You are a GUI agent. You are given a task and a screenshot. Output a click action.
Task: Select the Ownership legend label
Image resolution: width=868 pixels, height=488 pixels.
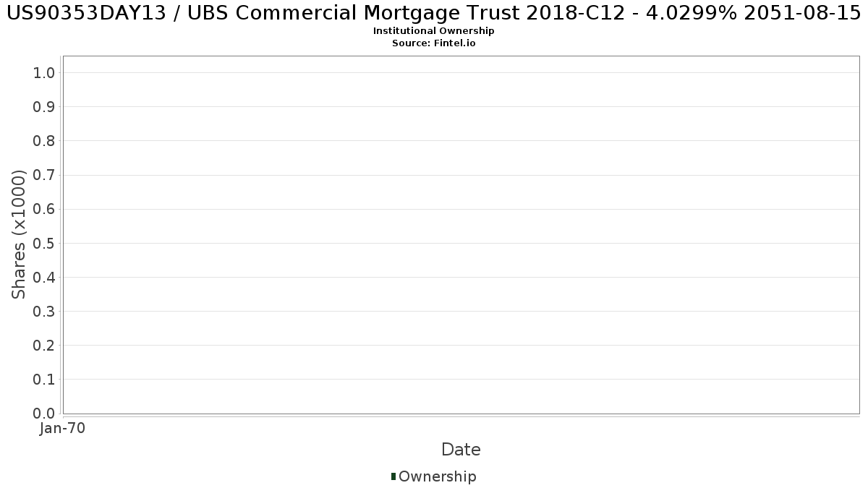click(x=437, y=476)
